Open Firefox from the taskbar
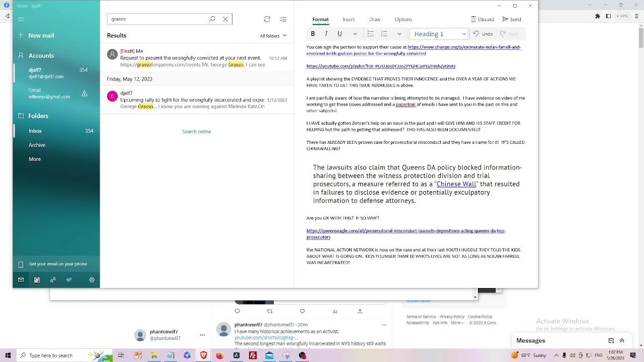644x362 pixels. [220, 355]
